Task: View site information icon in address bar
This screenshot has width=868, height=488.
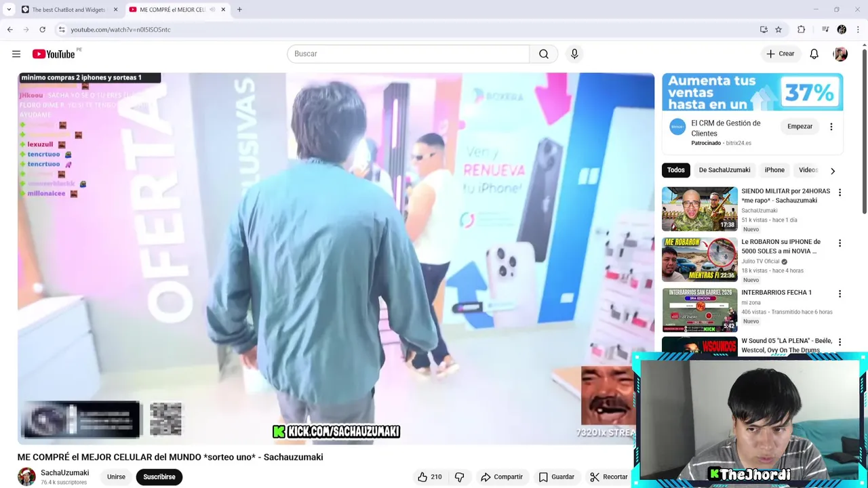Action: (x=62, y=29)
